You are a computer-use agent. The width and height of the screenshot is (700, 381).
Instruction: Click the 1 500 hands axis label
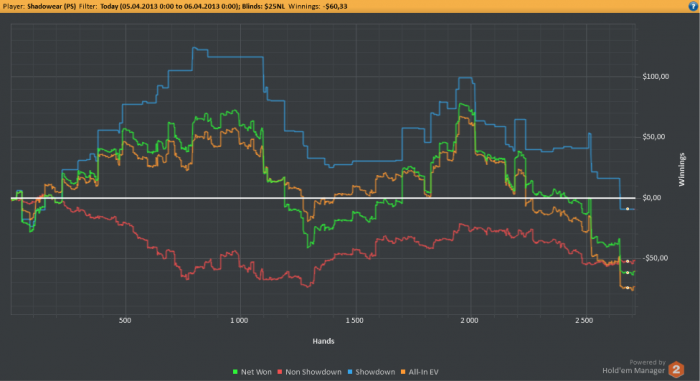pyautogui.click(x=354, y=320)
